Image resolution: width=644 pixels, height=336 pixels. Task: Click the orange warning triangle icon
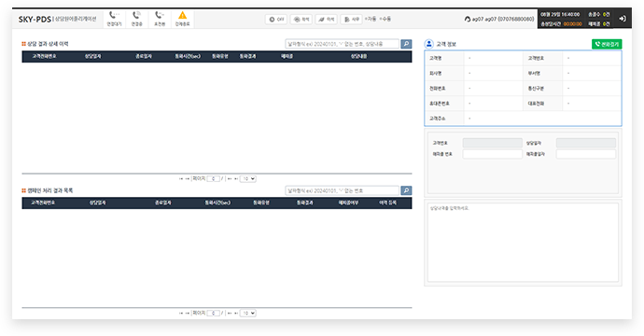182,16
